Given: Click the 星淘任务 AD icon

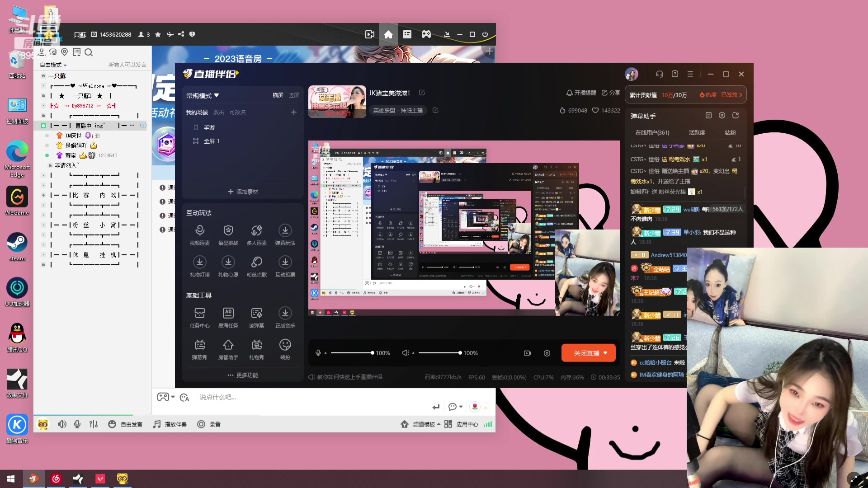Looking at the screenshot, I should [228, 314].
